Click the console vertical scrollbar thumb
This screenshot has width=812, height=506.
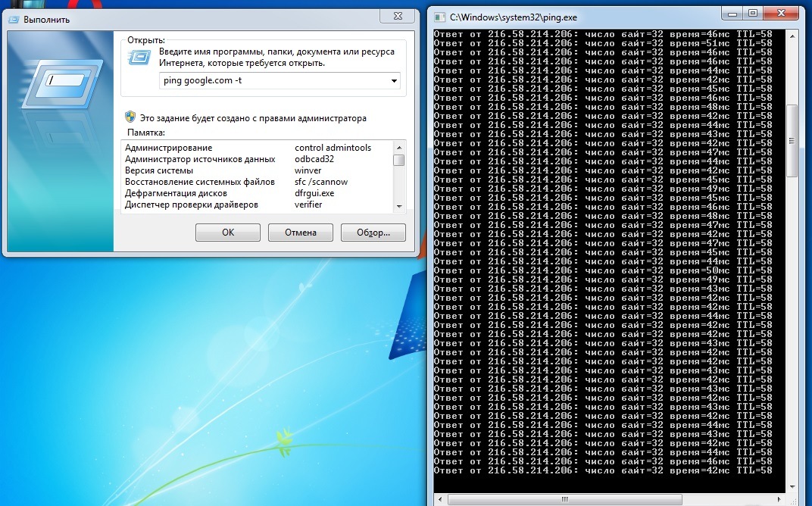pos(792,141)
